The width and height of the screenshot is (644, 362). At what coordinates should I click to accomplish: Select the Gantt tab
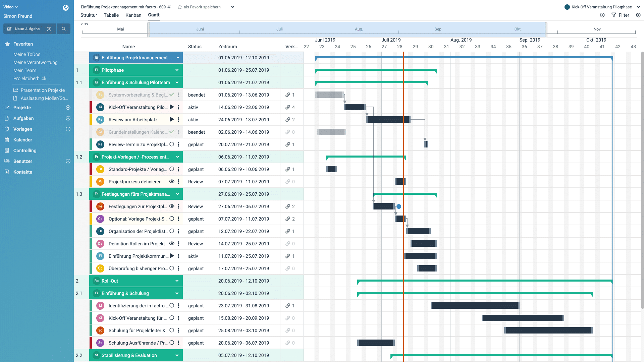(x=154, y=15)
